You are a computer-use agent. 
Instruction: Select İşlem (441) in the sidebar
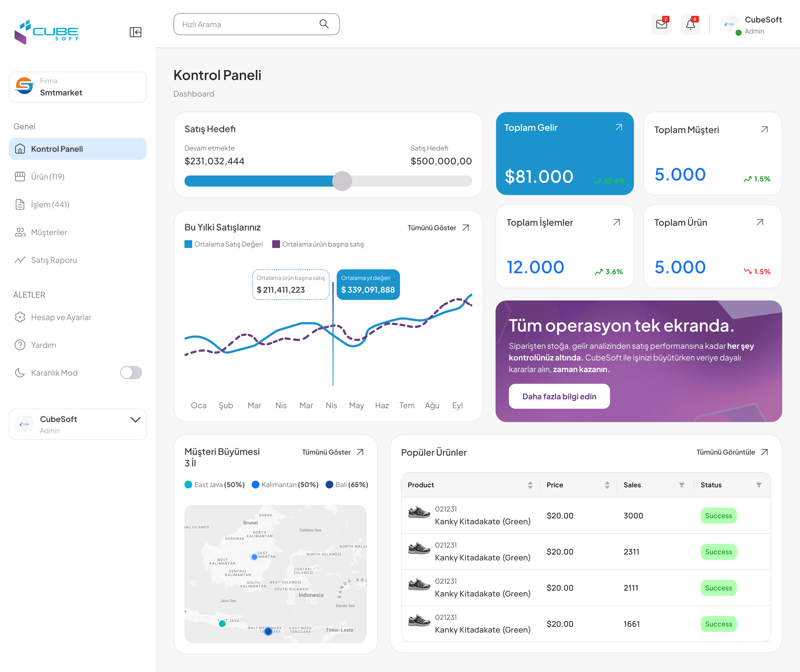tap(50, 205)
